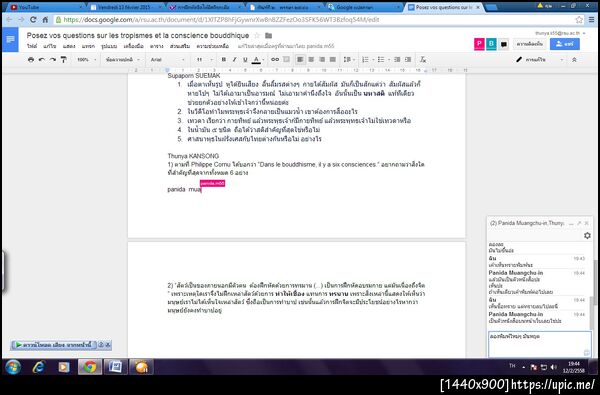Set justified text alignment
Screen dimensions: 600x395
tap(333, 60)
